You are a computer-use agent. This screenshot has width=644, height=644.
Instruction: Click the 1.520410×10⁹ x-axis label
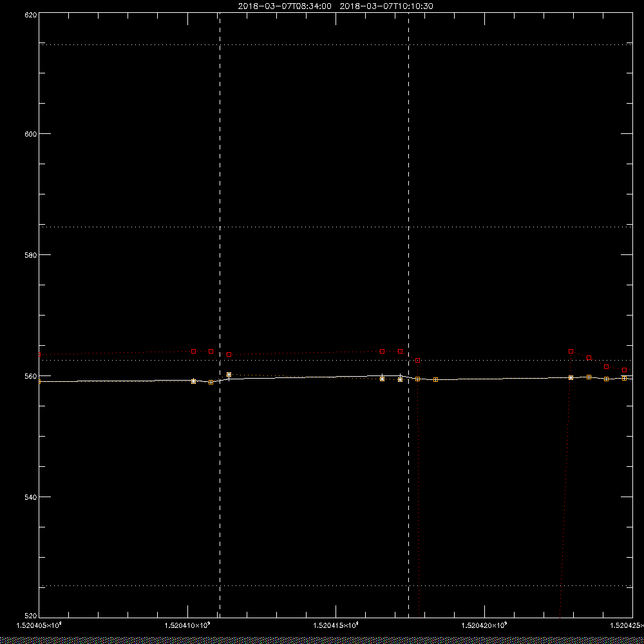[187, 625]
